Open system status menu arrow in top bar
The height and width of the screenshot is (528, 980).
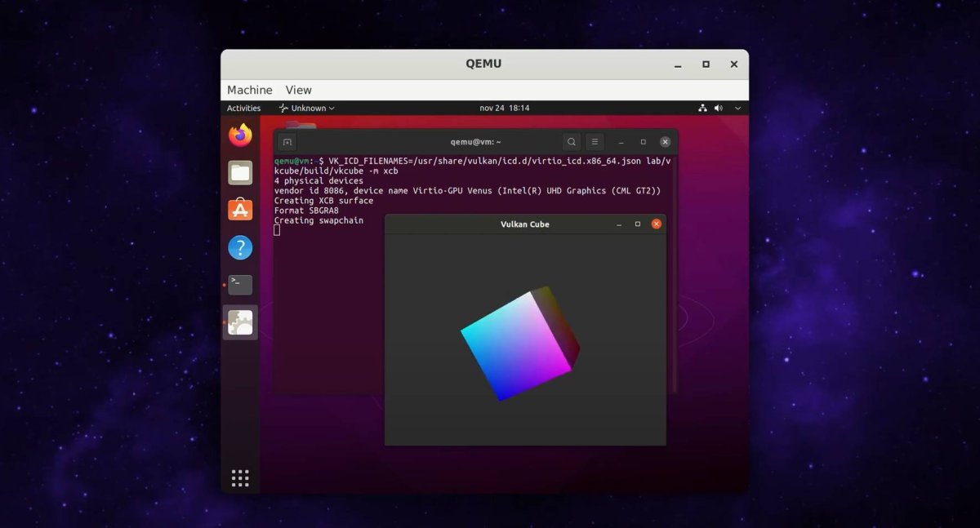click(x=738, y=109)
